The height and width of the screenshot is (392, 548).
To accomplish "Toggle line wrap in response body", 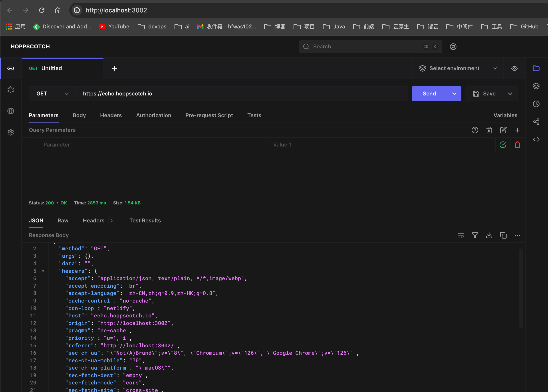I will 460,235.
